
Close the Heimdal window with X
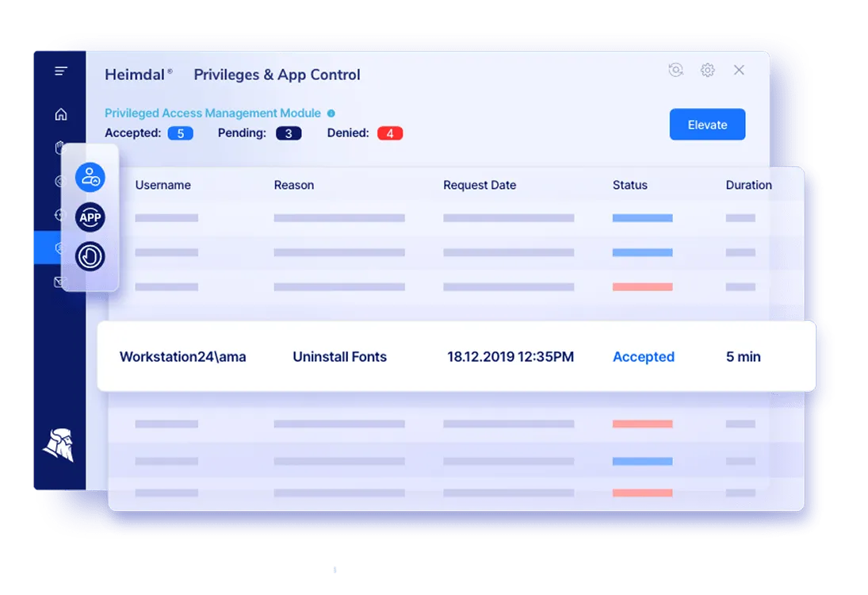[x=739, y=70]
